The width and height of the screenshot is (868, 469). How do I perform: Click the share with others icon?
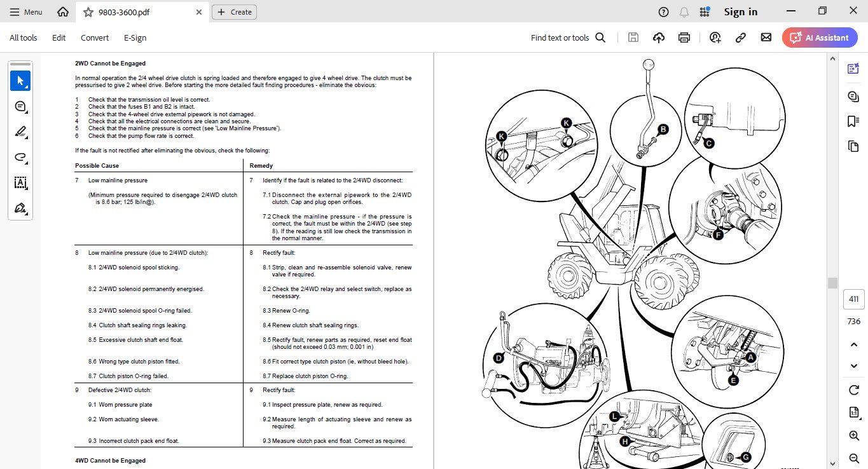715,37
